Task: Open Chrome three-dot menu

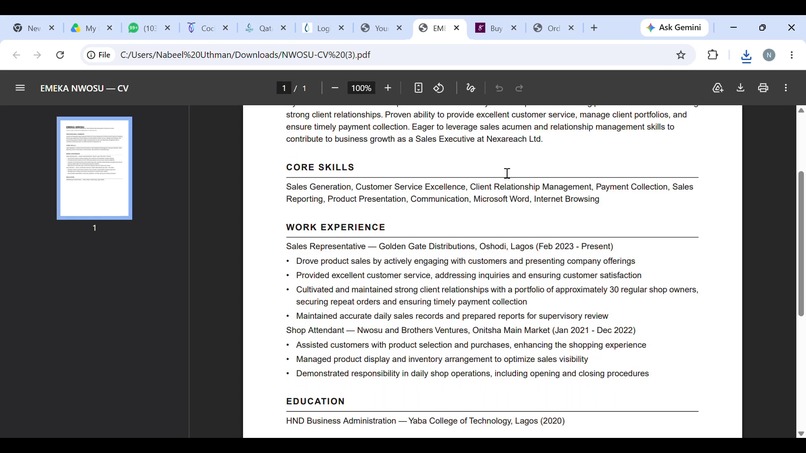Action: [792, 55]
